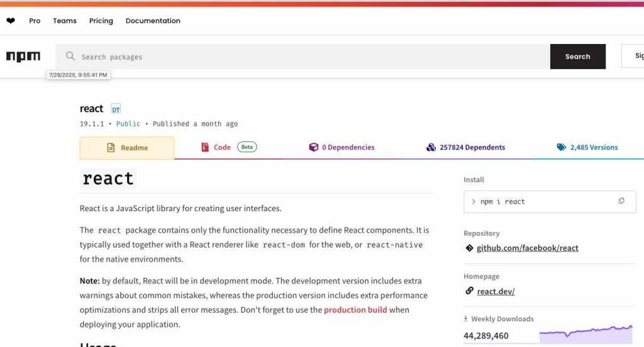Image resolution: width=644 pixels, height=347 pixels.
Task: Click the black heart icon
Action: point(11,21)
